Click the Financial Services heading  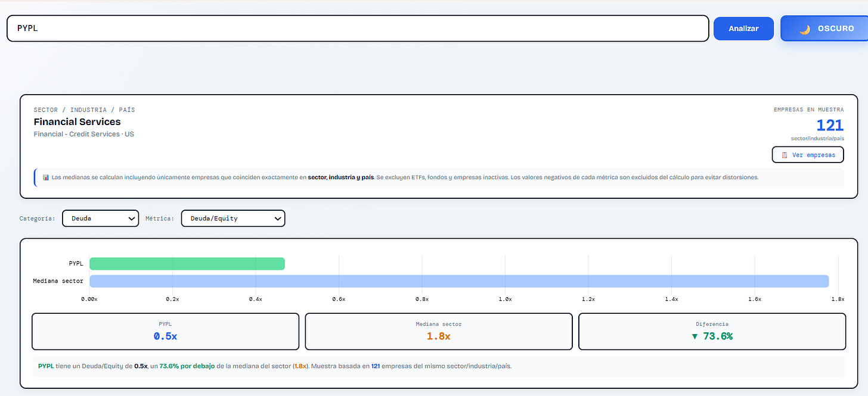click(77, 122)
